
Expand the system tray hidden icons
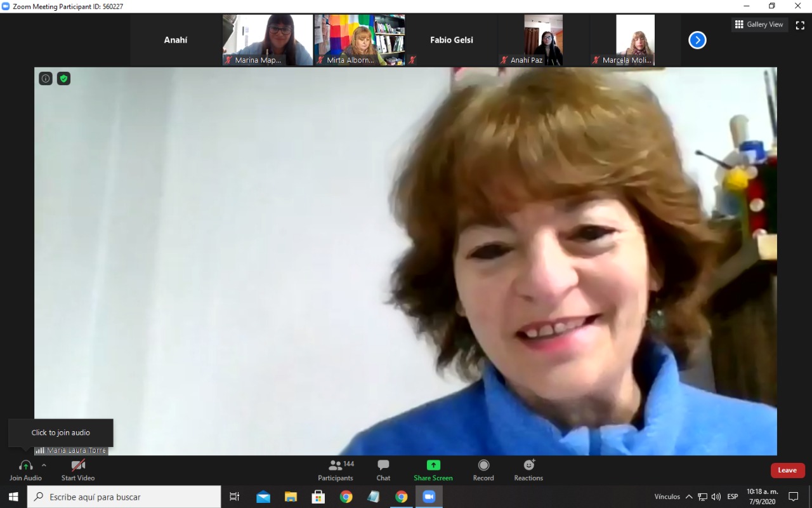tap(689, 497)
